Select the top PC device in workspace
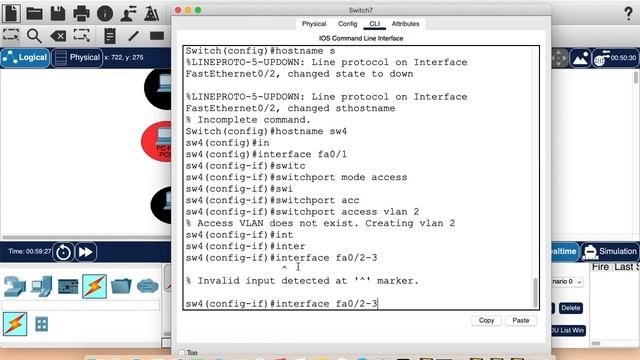The height and width of the screenshot is (360, 640). (x=159, y=89)
